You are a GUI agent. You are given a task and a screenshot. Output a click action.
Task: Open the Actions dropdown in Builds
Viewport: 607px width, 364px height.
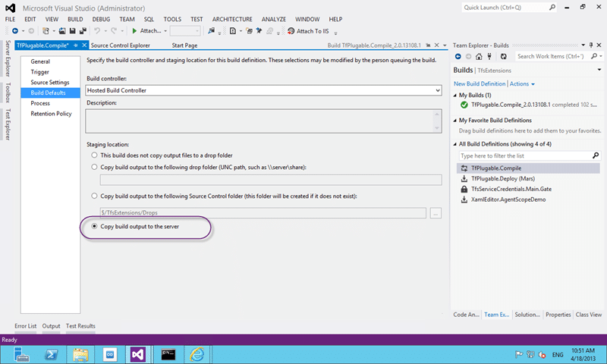point(522,84)
